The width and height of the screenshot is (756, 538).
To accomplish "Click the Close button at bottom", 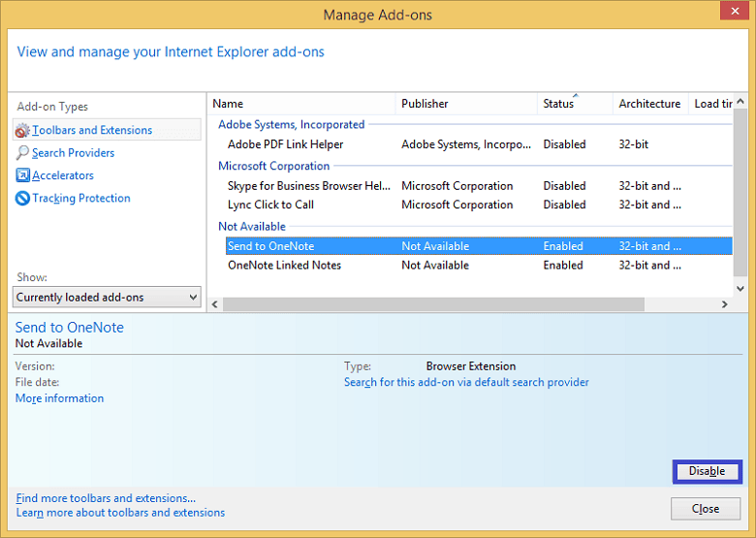I will (x=706, y=509).
